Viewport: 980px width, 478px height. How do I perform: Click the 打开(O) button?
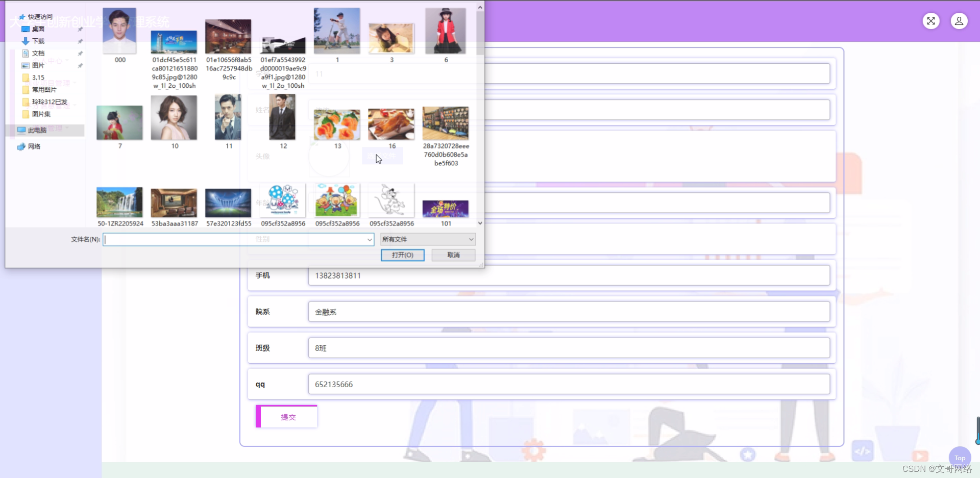click(x=402, y=255)
